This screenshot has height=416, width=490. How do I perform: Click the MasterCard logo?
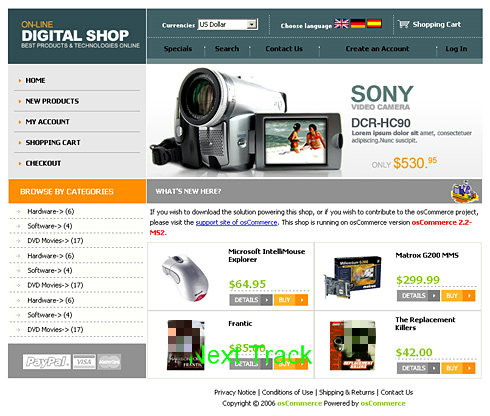(109, 362)
